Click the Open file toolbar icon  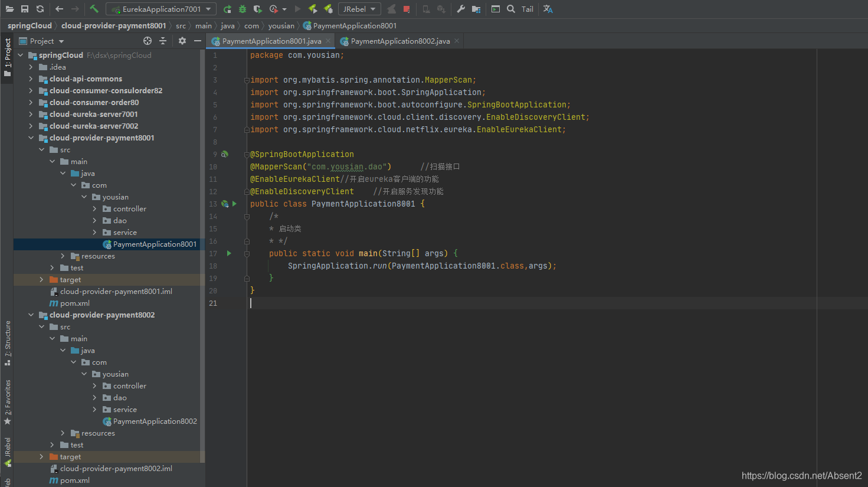click(x=9, y=9)
